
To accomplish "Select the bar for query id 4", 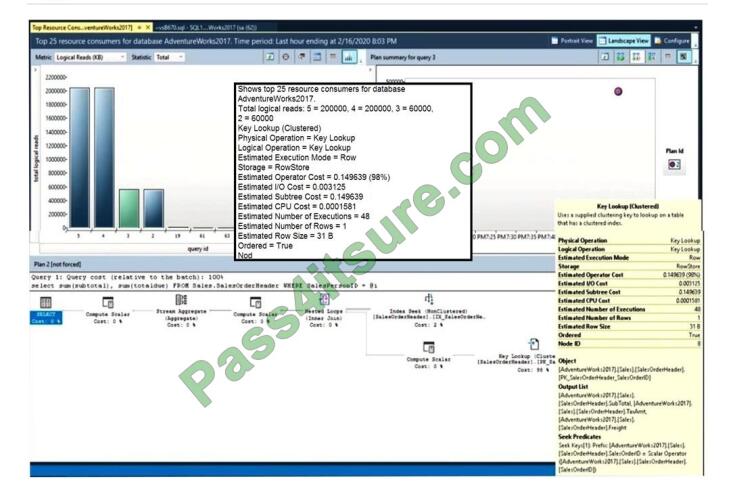I will [x=104, y=157].
